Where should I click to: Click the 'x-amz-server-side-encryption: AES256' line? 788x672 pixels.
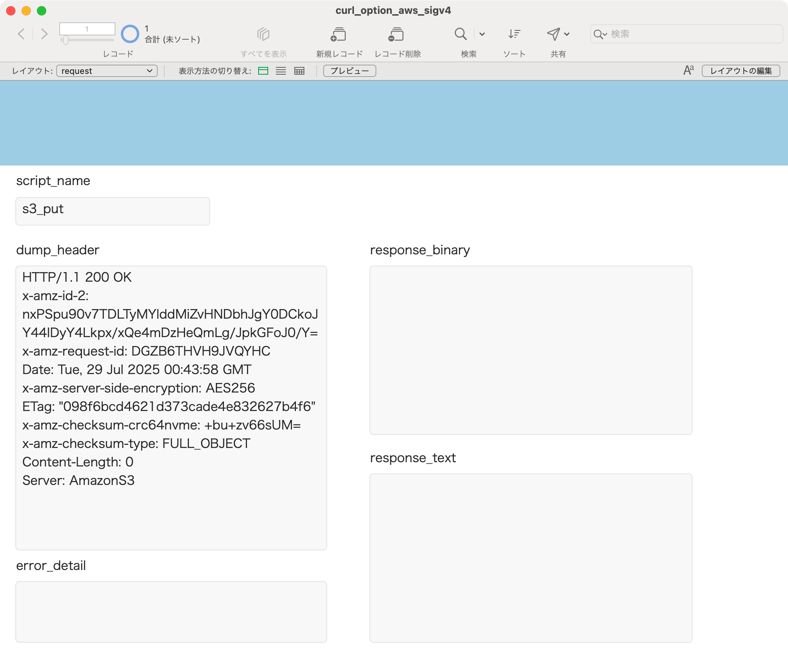(139, 388)
